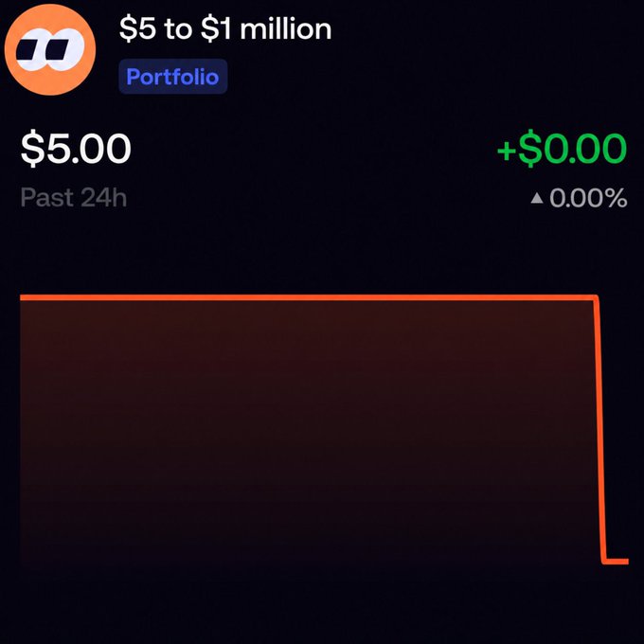Tap the $5.00 portfolio balance
Image resolution: width=644 pixels, height=644 pixels.
coord(76,149)
